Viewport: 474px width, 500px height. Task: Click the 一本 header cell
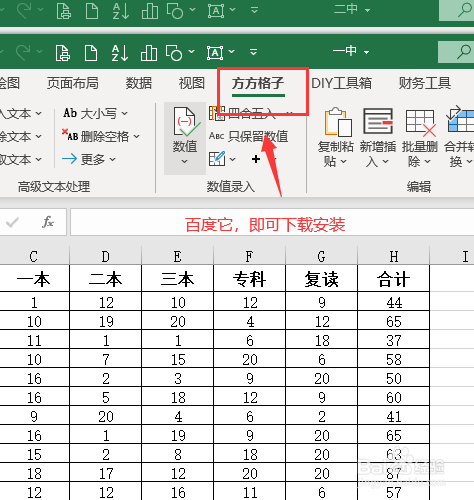[34, 279]
